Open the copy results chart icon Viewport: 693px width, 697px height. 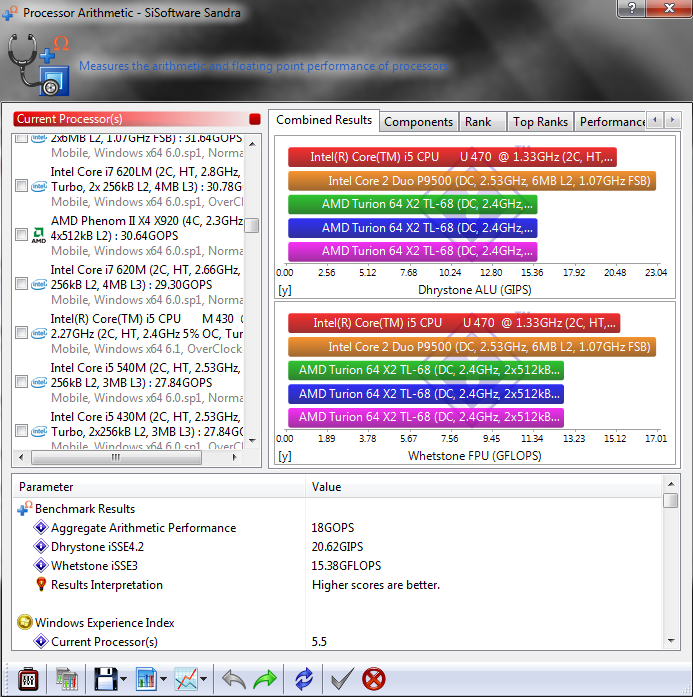tap(67, 679)
